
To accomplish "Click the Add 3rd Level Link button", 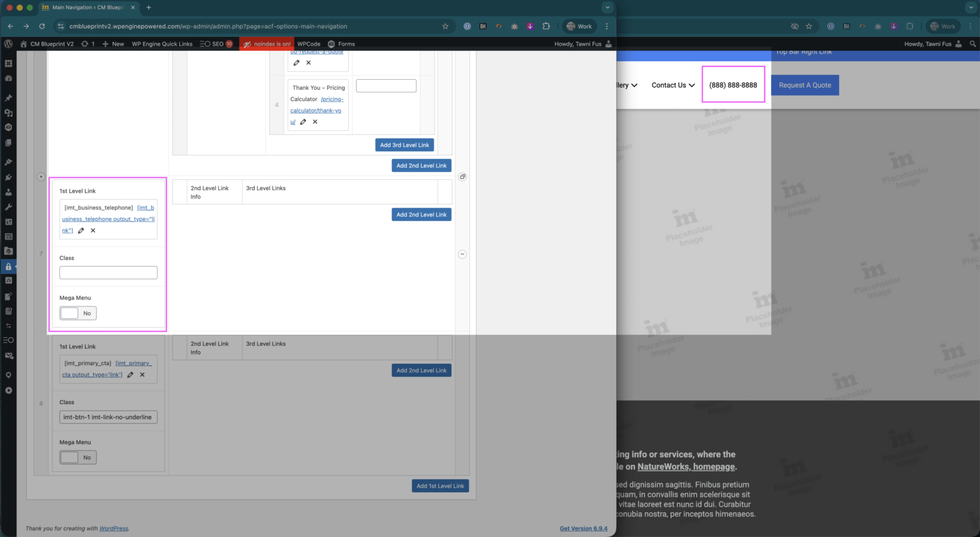I will point(404,145).
